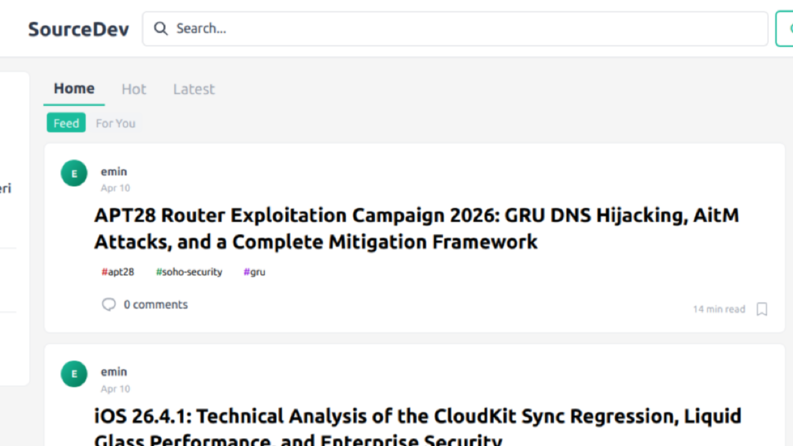Open 0 comments on APT28 post
793x446 pixels.
155,304
